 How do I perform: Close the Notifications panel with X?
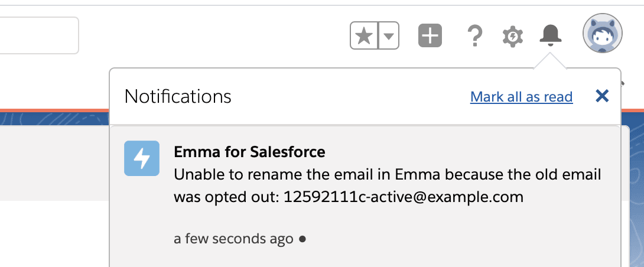click(602, 96)
